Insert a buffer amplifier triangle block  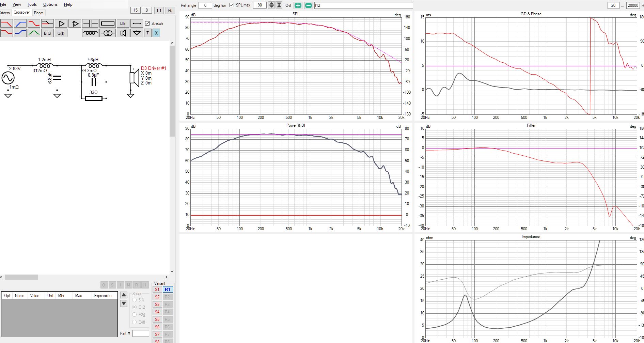click(61, 24)
